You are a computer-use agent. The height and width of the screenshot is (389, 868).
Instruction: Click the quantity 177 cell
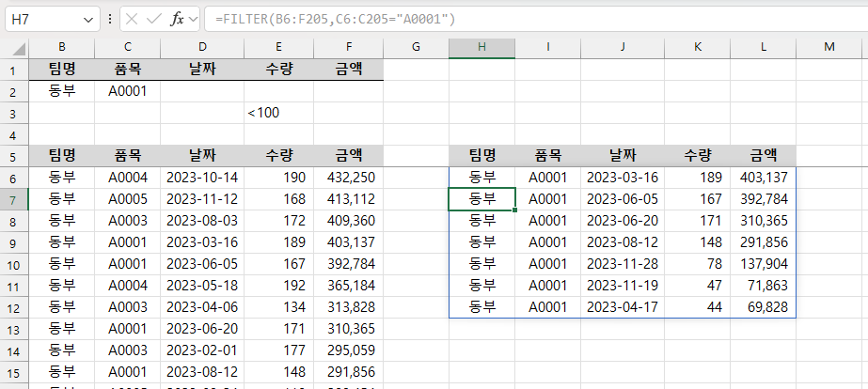coord(279,350)
